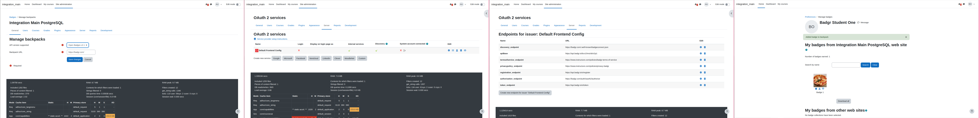Edit termsofservice_endpoint gear icon

click(x=701, y=60)
